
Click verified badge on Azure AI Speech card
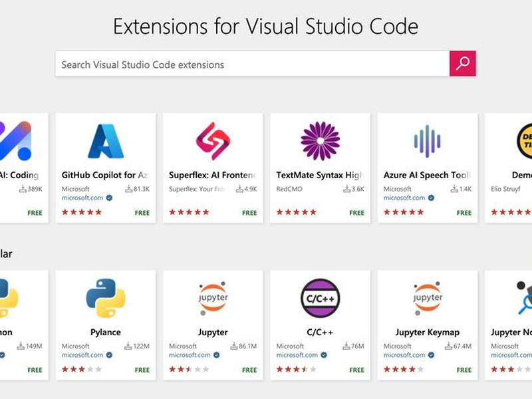pyautogui.click(x=431, y=198)
